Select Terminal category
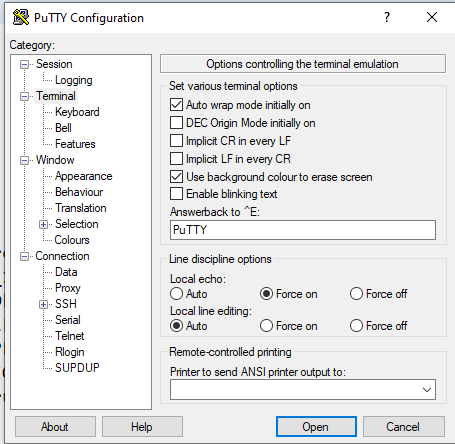Viewport: 455px width, 444px height. 56,96
